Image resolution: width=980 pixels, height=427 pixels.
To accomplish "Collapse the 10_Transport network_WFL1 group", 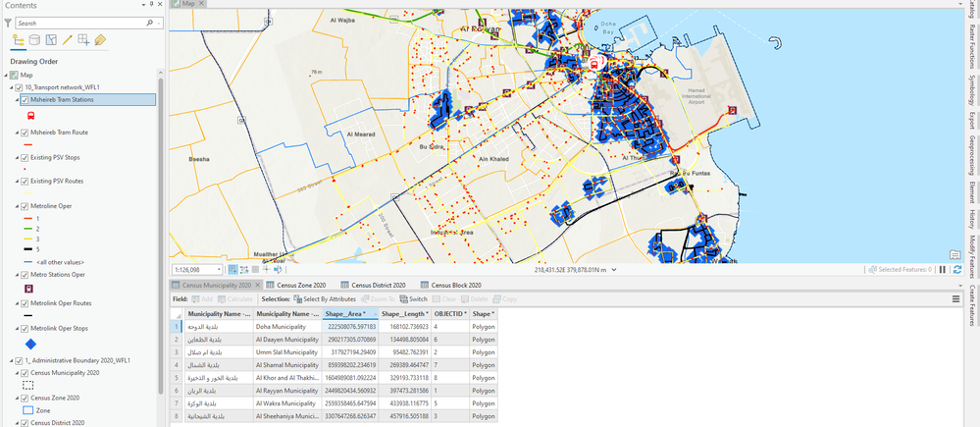I will tap(12, 87).
